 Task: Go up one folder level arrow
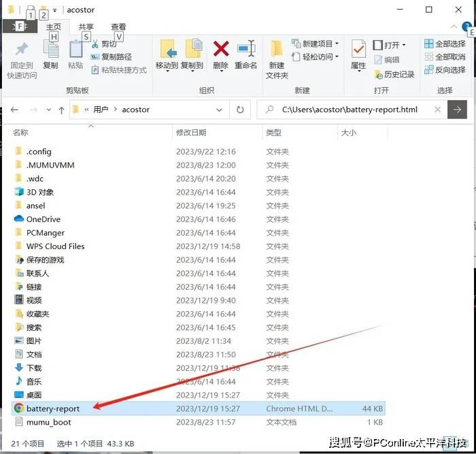click(61, 110)
